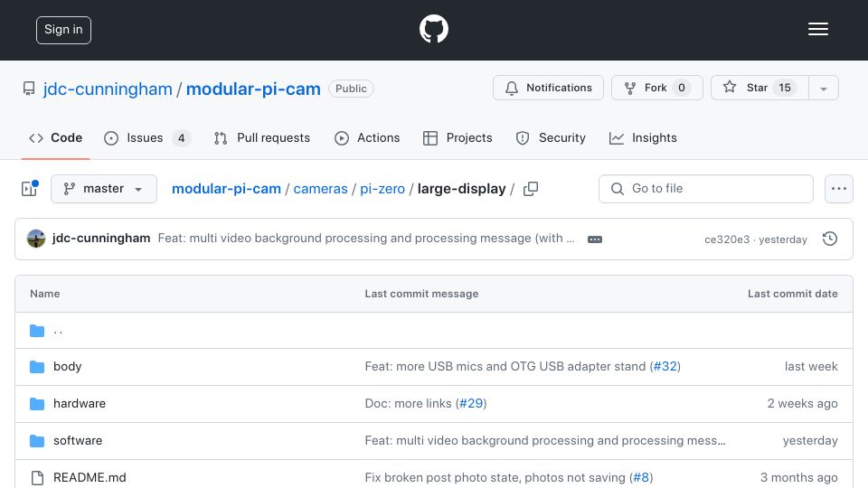Expand the file tree side panel

tap(29, 189)
